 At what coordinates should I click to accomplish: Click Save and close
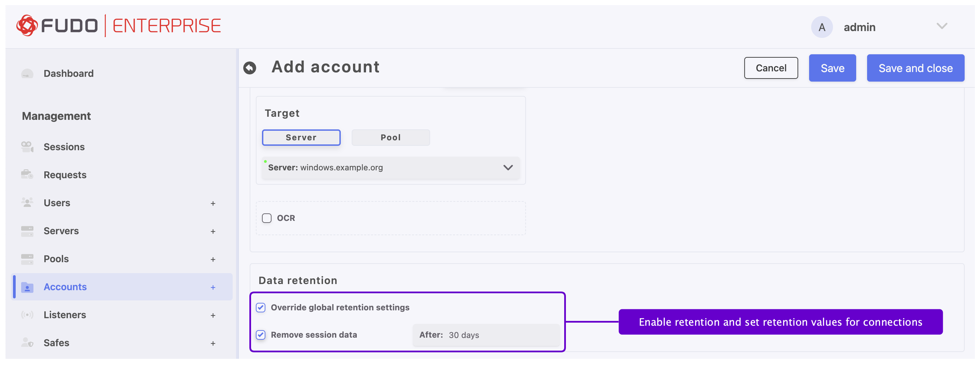[915, 68]
